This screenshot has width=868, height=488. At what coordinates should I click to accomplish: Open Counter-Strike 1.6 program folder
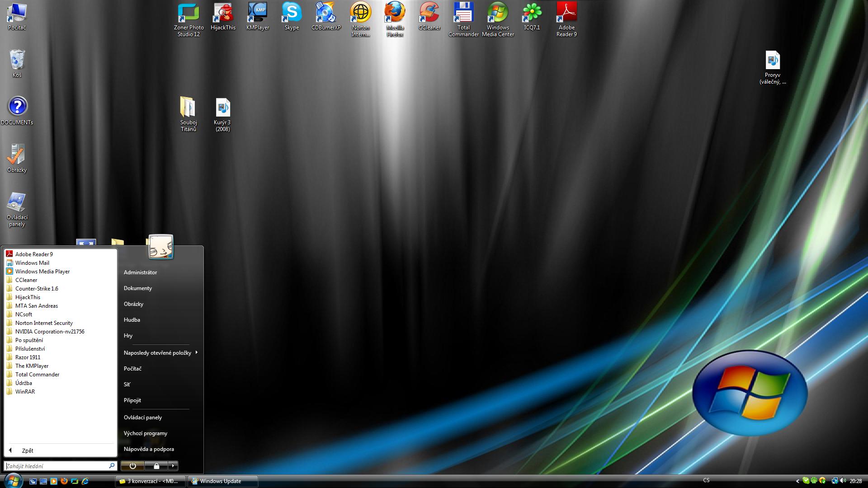coord(36,288)
